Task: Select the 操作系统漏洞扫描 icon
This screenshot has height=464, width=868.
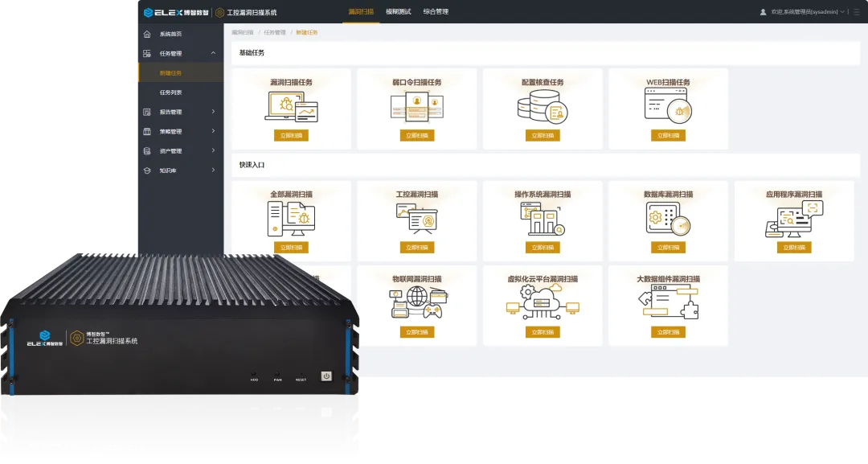Action: 542,218
